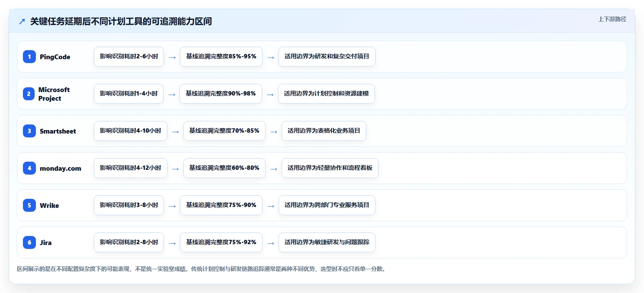Click the 基线追溯完整度60%-80% chip
This screenshot has width=644, height=293.
tap(224, 168)
